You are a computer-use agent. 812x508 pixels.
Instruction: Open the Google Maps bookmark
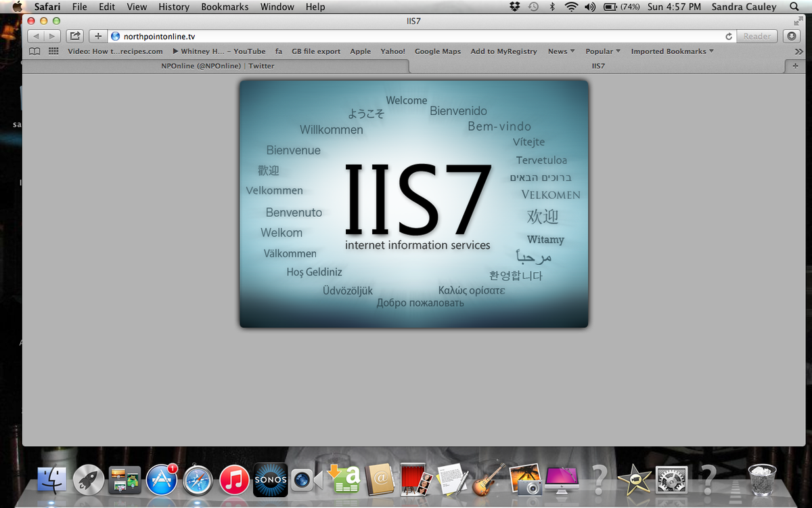[438, 51]
